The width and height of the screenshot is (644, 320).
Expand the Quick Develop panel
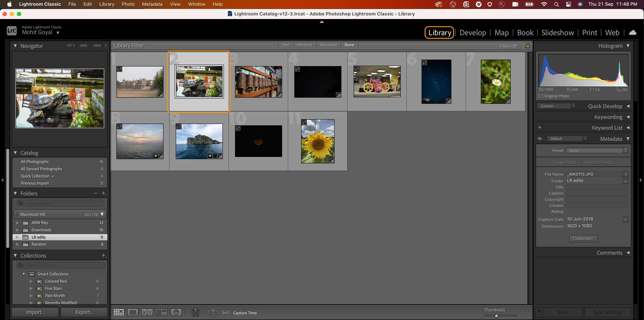[x=628, y=106]
